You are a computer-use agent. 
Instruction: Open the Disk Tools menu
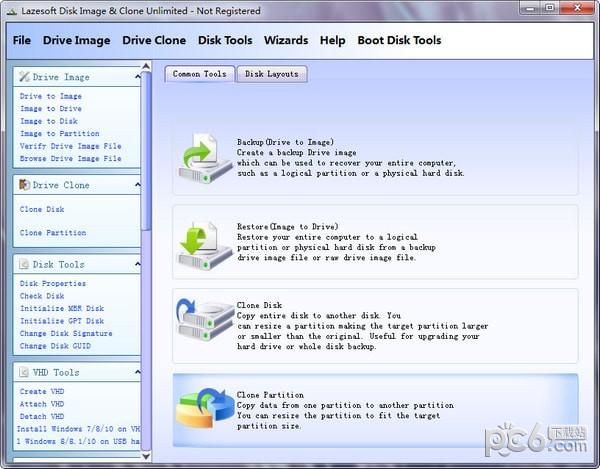pos(225,40)
